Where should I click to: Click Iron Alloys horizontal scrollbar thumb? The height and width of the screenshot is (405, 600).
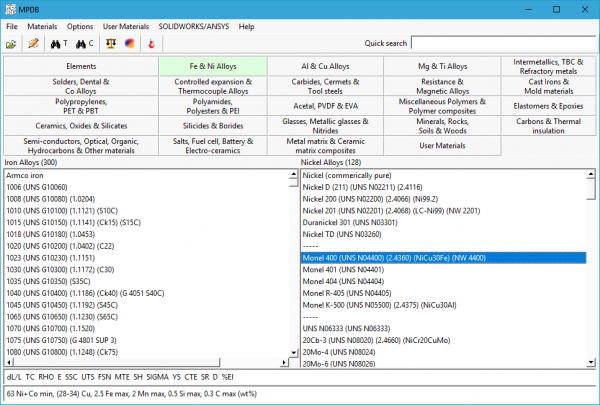point(117,362)
